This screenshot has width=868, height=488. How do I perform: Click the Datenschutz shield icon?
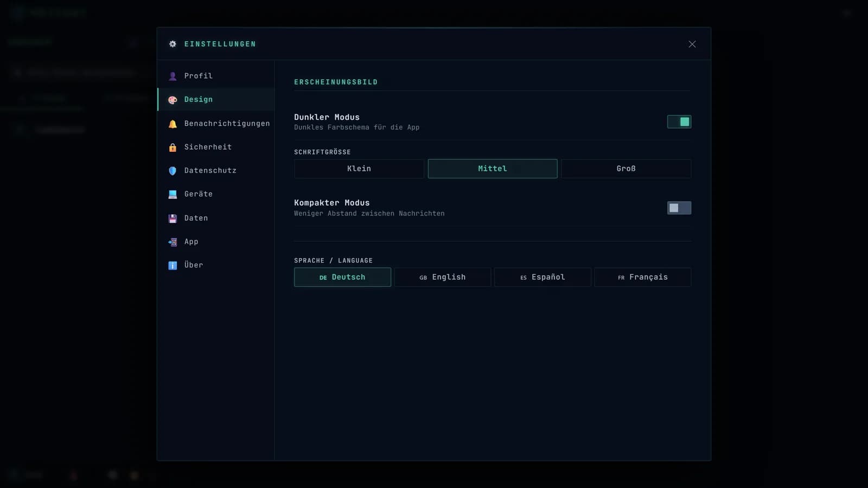tap(173, 171)
